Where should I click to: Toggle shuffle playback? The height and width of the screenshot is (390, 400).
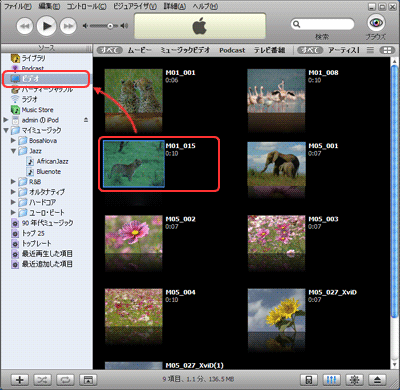[x=42, y=380]
